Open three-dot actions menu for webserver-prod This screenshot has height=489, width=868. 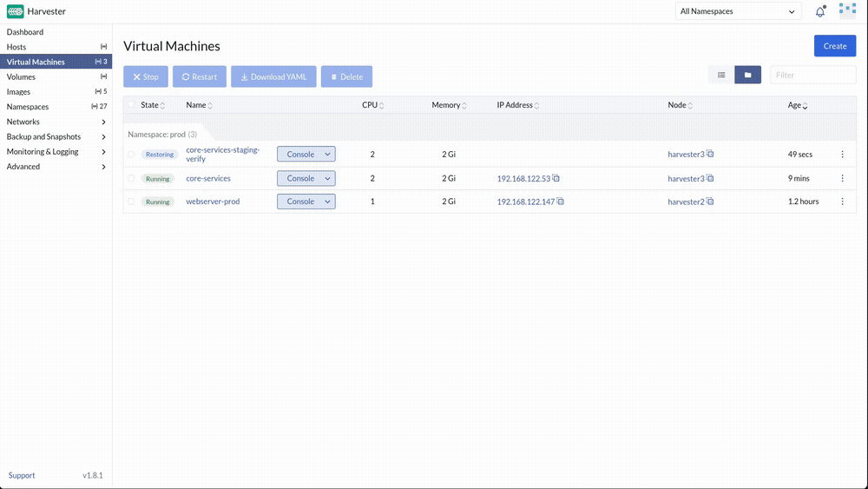point(843,202)
